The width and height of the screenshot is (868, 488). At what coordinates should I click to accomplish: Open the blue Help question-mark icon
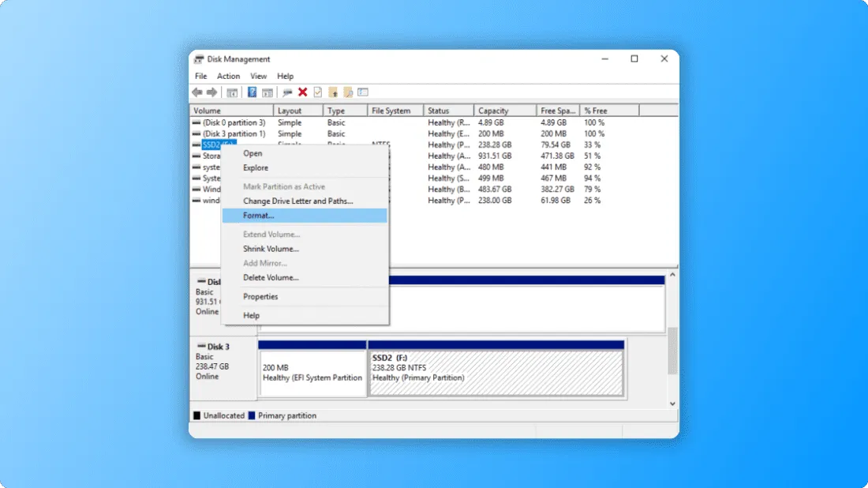(252, 92)
